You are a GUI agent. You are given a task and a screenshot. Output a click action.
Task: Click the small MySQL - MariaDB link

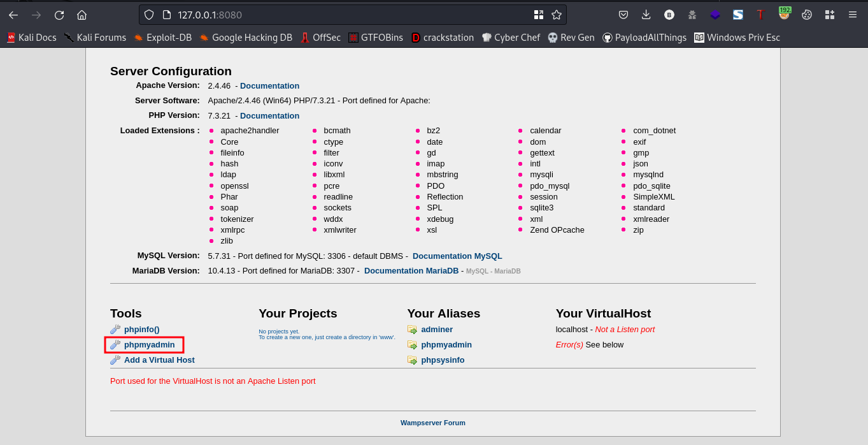[494, 271]
